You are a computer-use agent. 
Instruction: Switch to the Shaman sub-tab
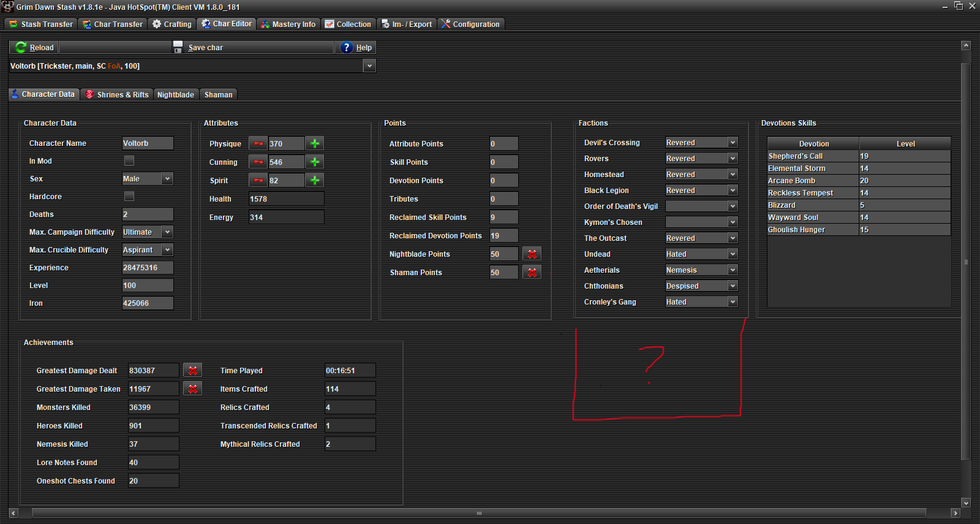[x=219, y=94]
